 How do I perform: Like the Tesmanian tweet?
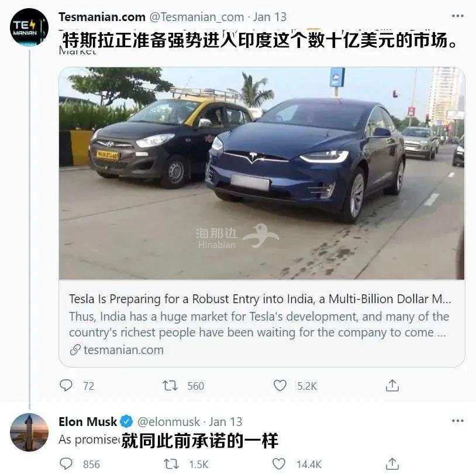[x=281, y=385]
